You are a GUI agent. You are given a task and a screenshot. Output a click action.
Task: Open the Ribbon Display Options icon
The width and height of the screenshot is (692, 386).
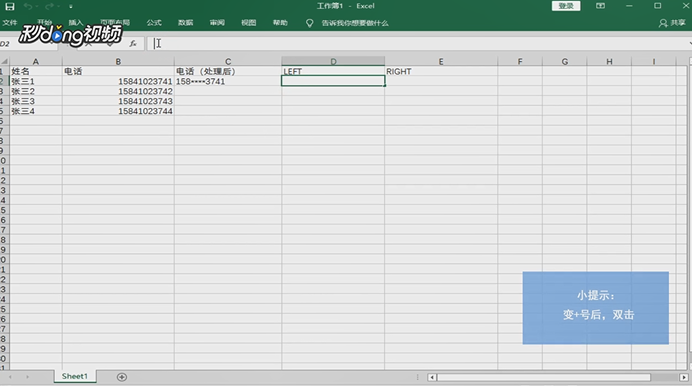coord(600,6)
